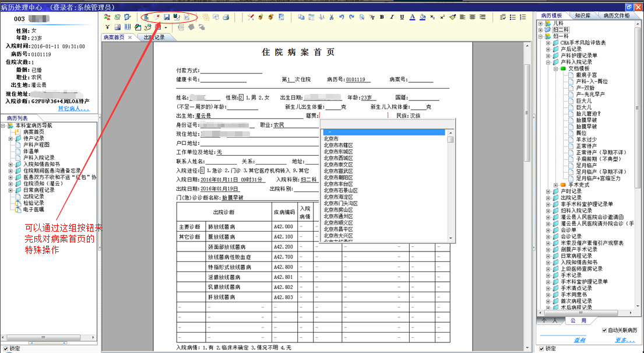Undo the last edit
This screenshot has height=353, width=644.
click(342, 17)
